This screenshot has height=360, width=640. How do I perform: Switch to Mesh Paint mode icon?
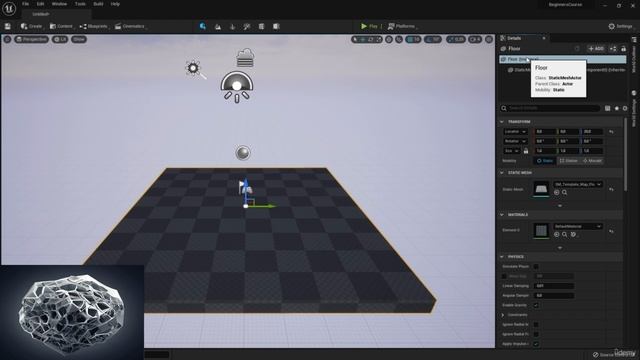click(247, 27)
